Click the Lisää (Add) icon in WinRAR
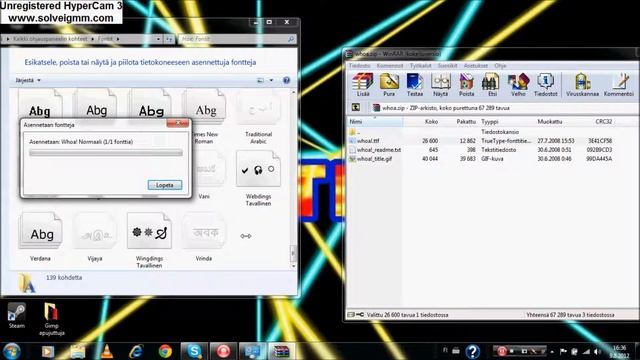 363,84
